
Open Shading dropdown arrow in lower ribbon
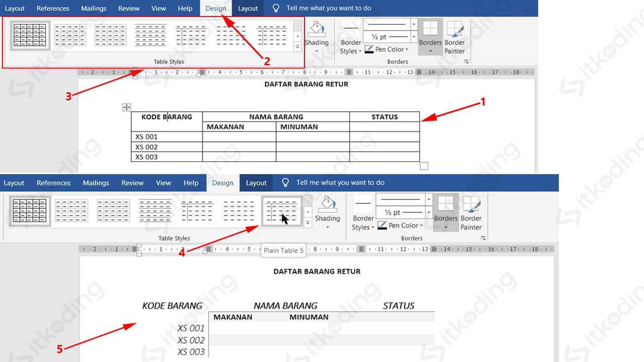coord(328,227)
